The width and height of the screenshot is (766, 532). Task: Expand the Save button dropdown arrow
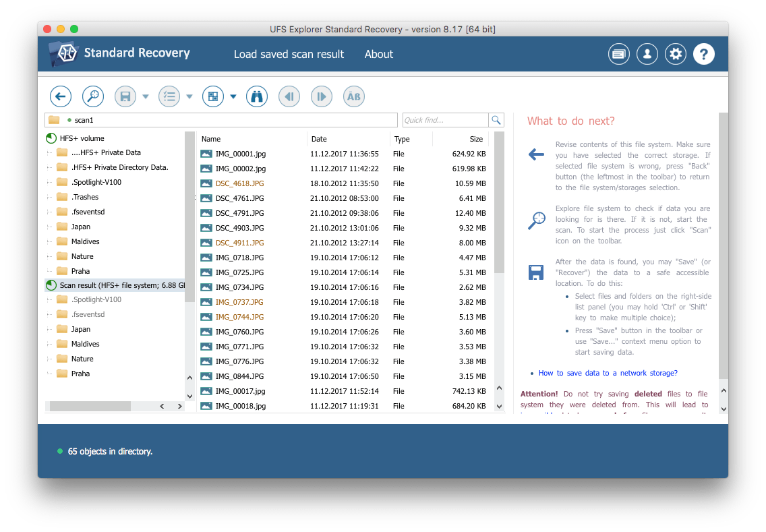point(146,96)
